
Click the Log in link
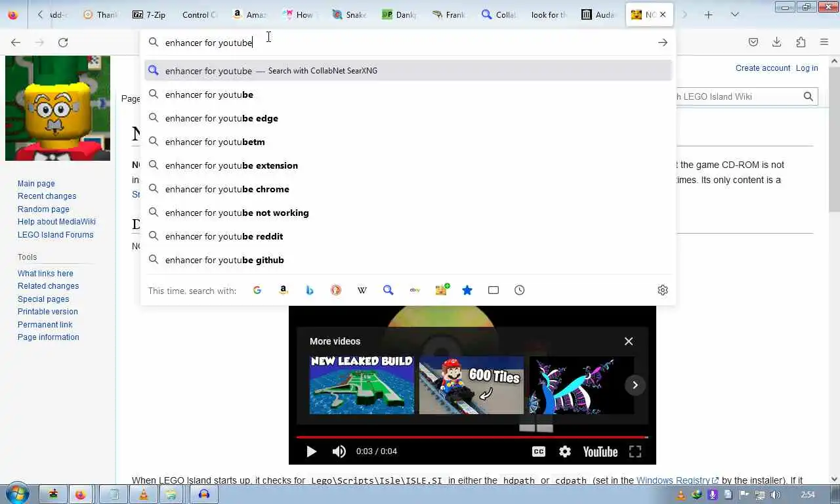(x=807, y=68)
